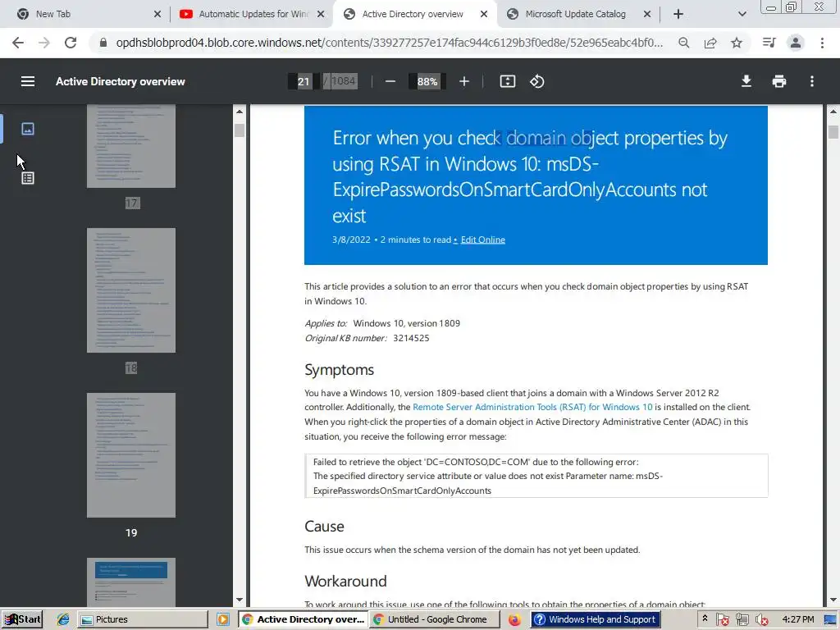
Task: Click media player icon in taskbar
Action: click(x=223, y=619)
